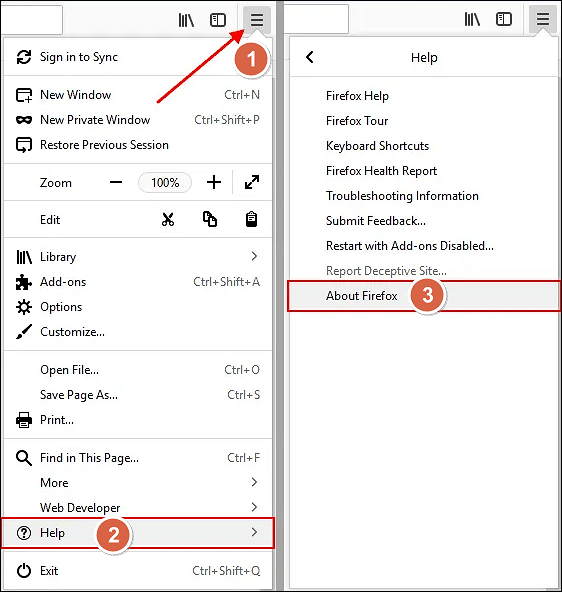Select New Window menu item
This screenshot has width=562, height=592.
coord(138,95)
